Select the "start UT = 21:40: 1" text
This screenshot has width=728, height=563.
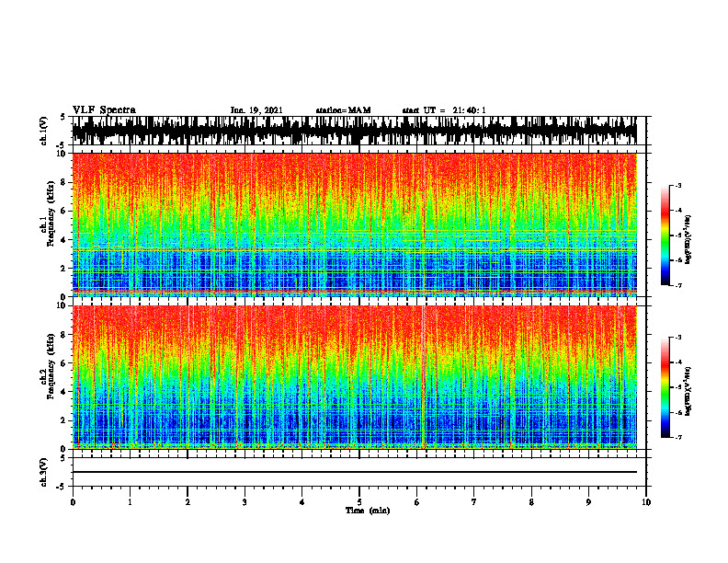[x=444, y=110]
